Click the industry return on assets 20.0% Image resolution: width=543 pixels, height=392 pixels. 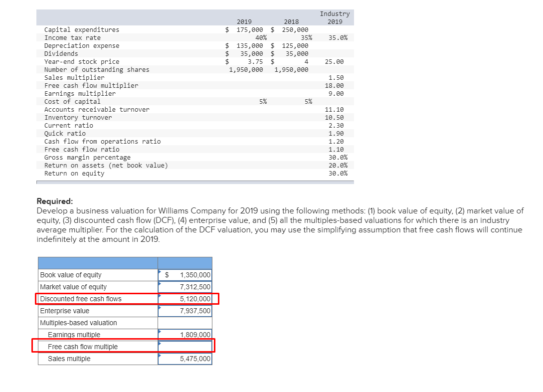pos(338,165)
